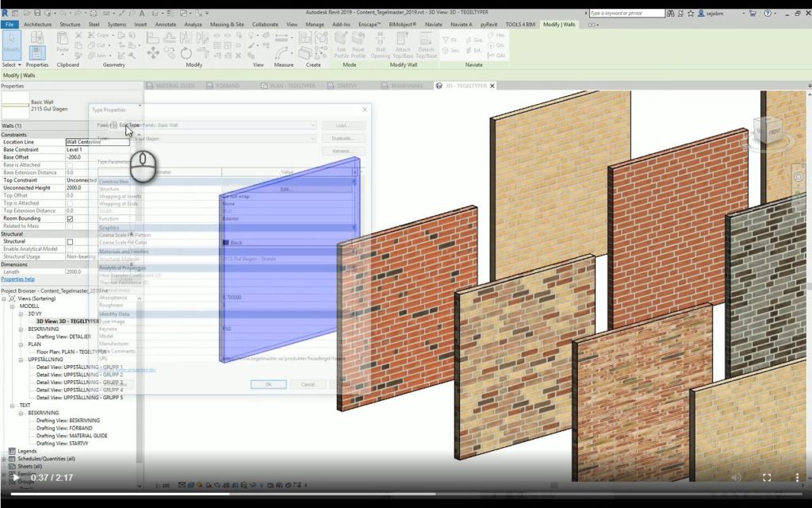Click the Attach Top/Base tool
Screen dimensions: 812x508
pos(402,45)
